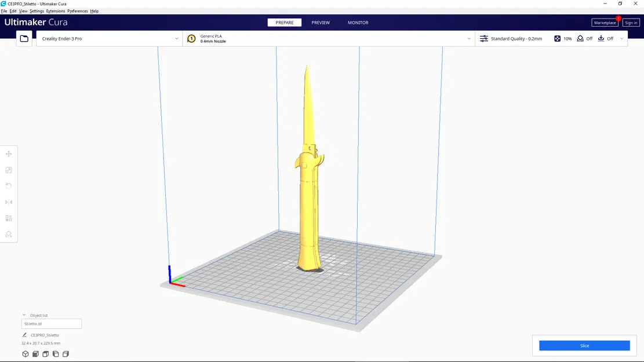Viewport: 644px width, 362px height.
Task: Select the Rotate tool
Action: (8, 185)
